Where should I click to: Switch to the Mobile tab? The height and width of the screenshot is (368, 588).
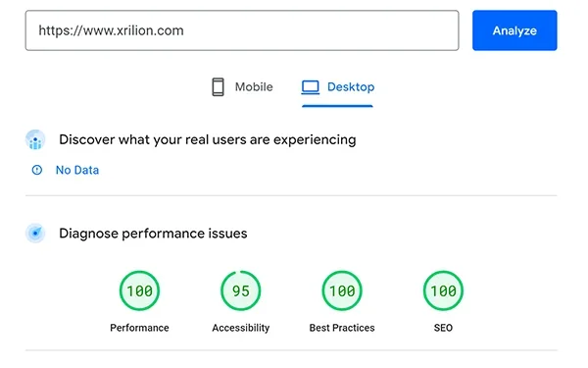(242, 87)
